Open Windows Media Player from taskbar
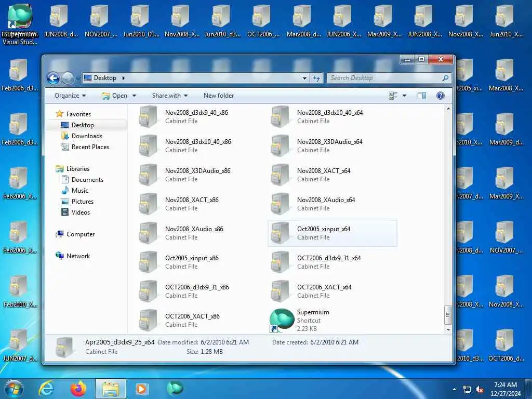Screen dimensions: 532x399 (x=141, y=389)
